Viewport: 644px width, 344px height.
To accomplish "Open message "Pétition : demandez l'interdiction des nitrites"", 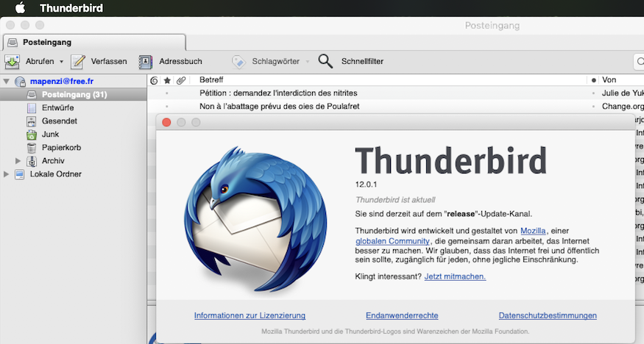I will click(278, 93).
